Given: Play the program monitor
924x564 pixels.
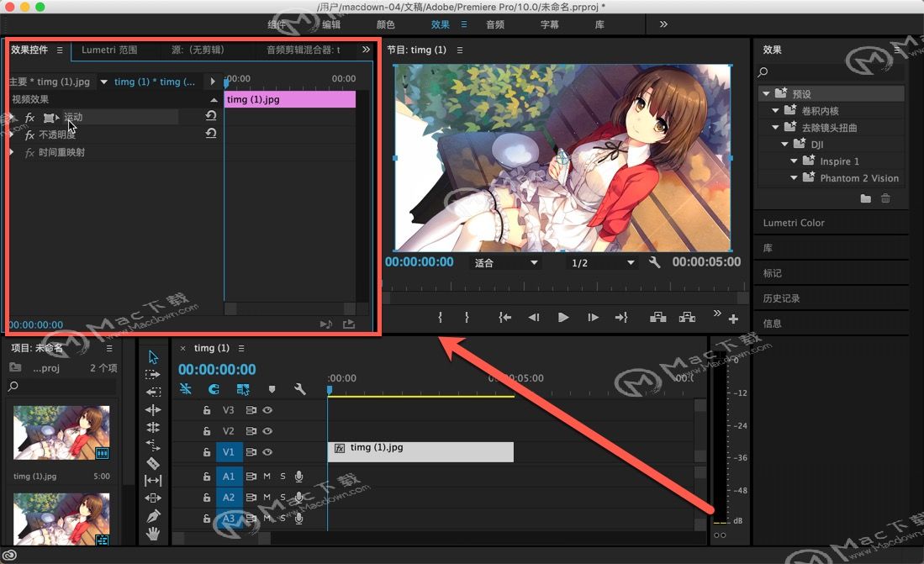Looking at the screenshot, I should tap(563, 318).
